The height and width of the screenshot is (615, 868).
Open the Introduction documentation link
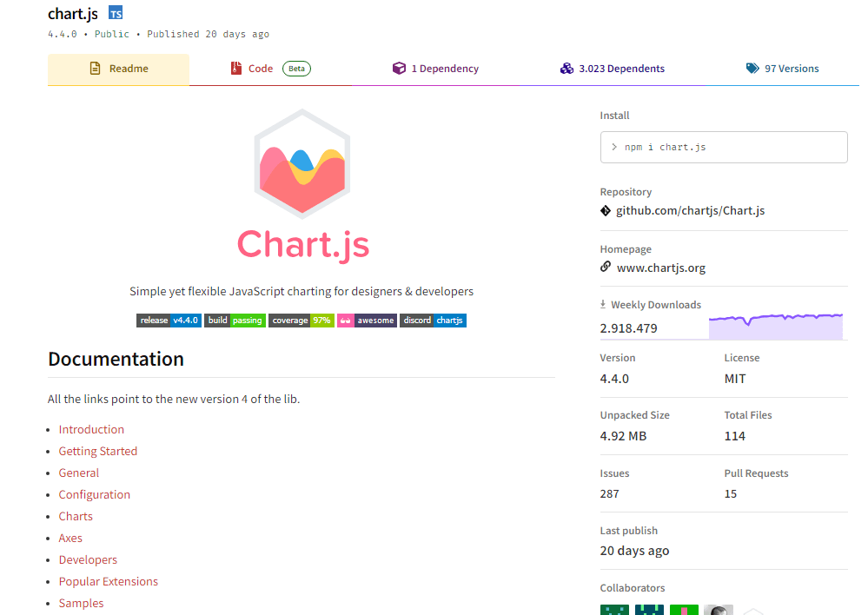91,430
